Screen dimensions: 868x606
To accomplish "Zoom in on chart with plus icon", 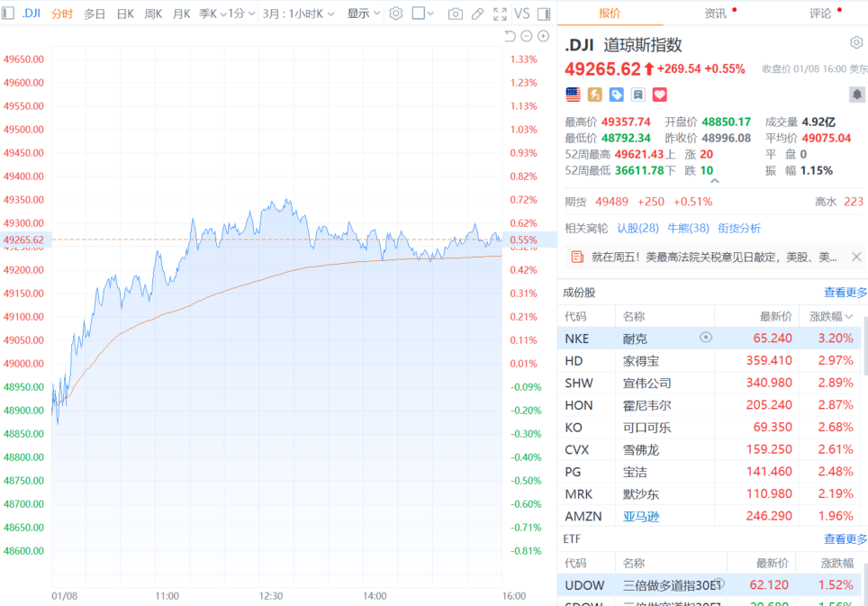I will coord(543,36).
